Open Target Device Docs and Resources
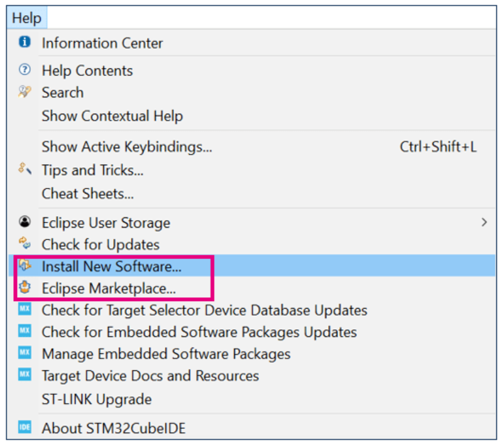The width and height of the screenshot is (504, 445). point(150,376)
